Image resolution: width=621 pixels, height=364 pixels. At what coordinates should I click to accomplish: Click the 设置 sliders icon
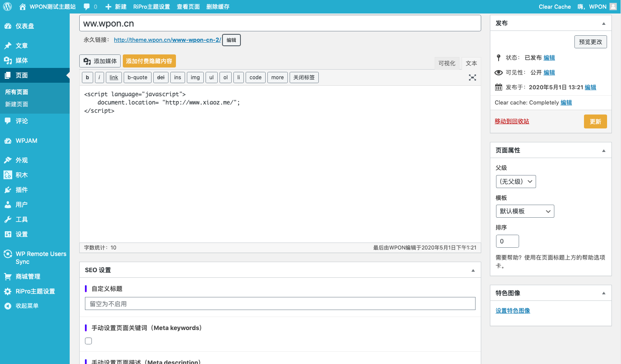[x=8, y=234]
